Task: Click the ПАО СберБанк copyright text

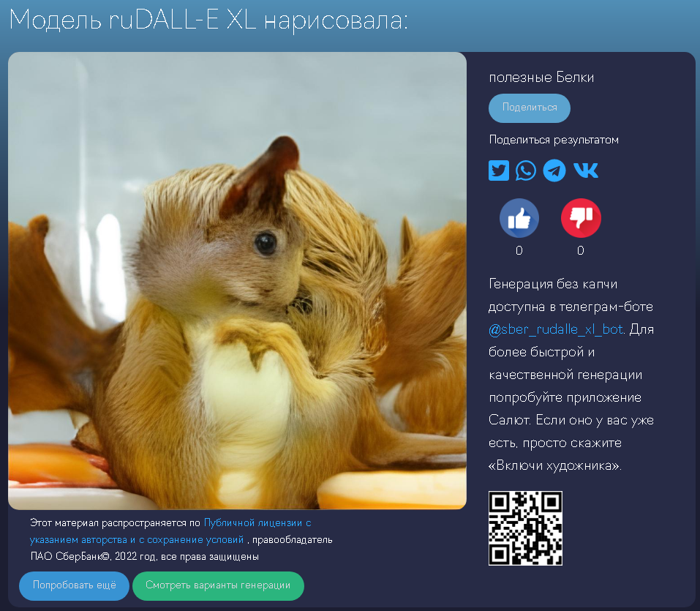Action: [145, 557]
